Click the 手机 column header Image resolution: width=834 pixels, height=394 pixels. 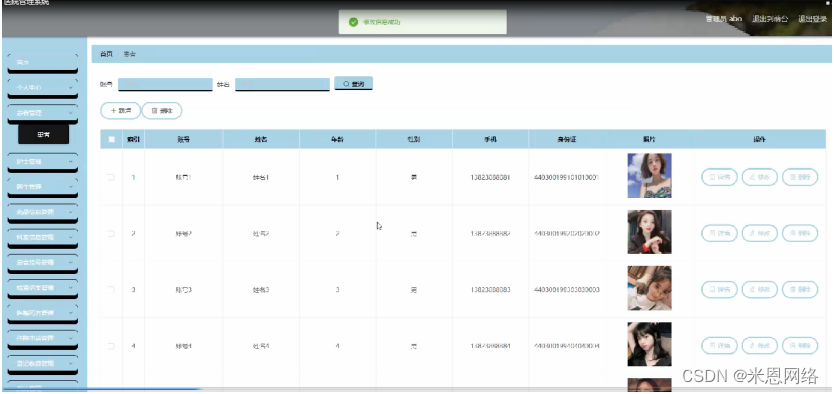(490, 140)
